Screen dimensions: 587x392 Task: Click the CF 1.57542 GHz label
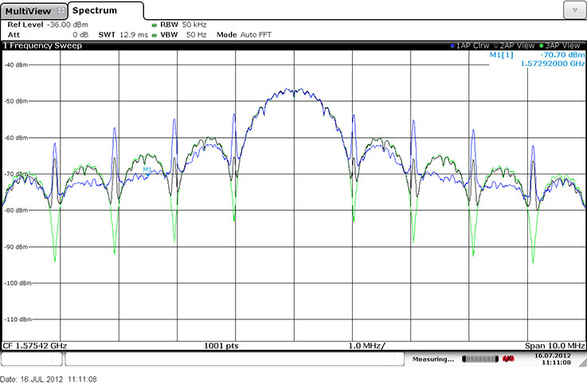pyautogui.click(x=36, y=345)
